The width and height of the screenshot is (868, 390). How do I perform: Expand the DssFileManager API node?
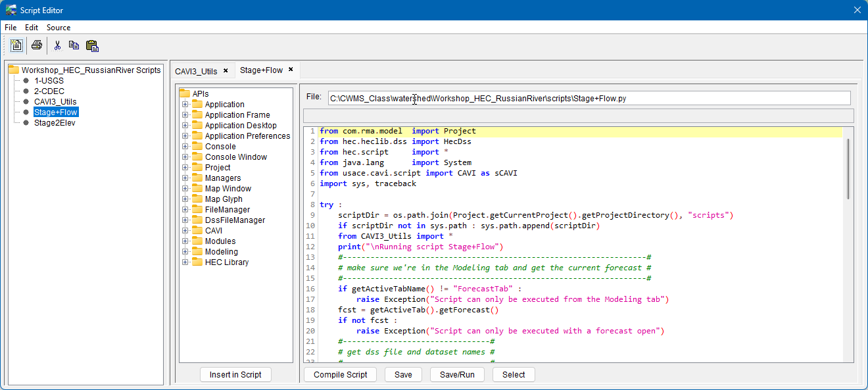(x=185, y=220)
